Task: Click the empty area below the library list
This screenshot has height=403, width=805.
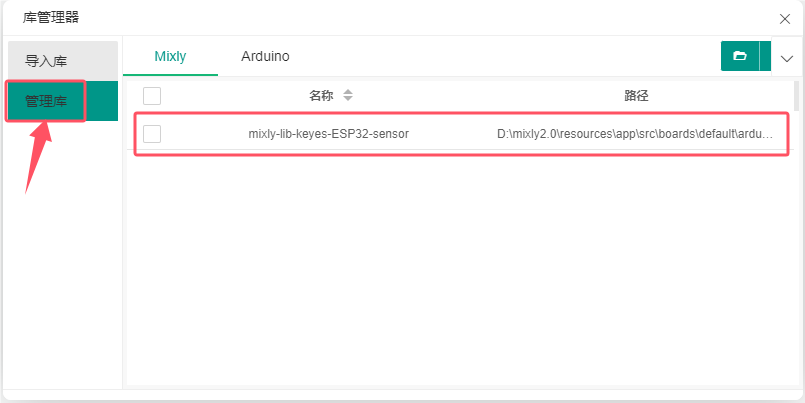Action: coord(460,270)
